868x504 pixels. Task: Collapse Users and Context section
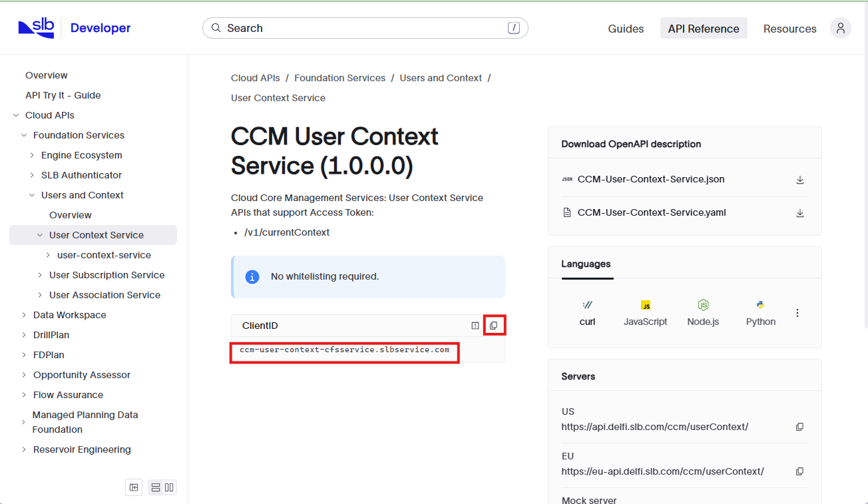tap(32, 195)
